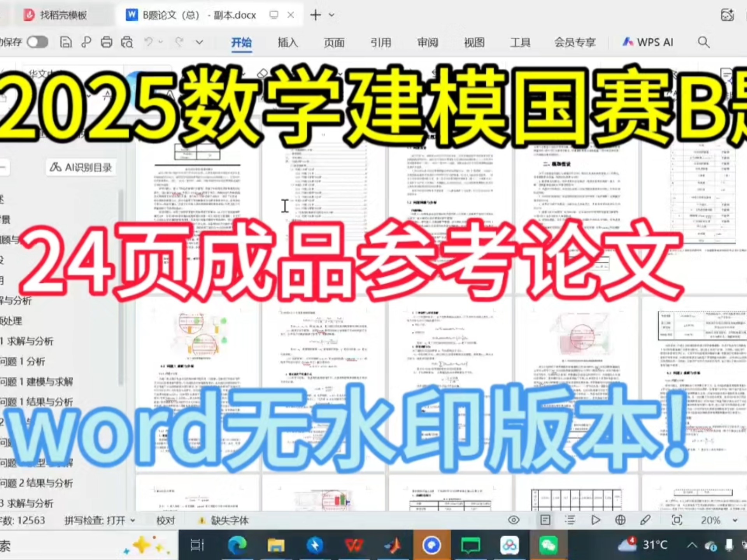Open Microsoft Edge from the taskbar
The image size is (747, 560).
point(237,545)
